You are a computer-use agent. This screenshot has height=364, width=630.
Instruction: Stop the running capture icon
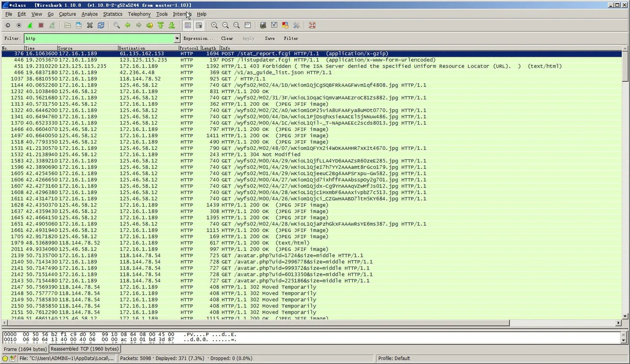(40, 26)
